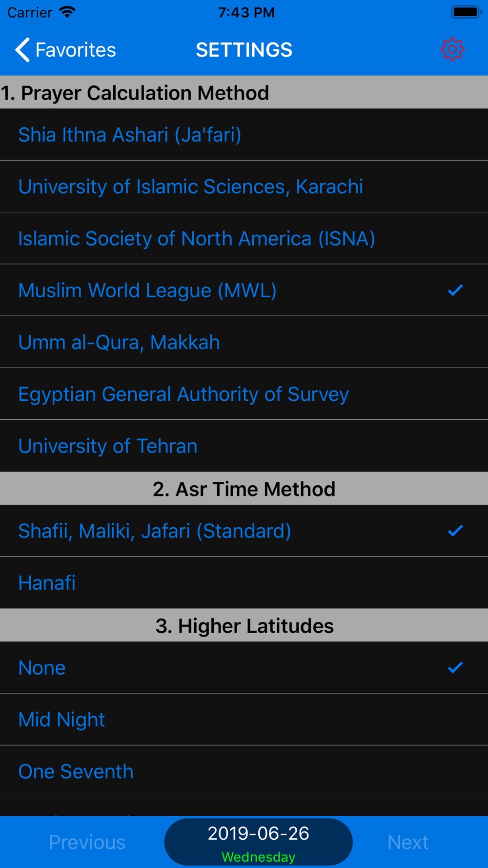The height and width of the screenshot is (868, 488).
Task: Open the 2019-06-26 Wednesday date selector
Action: coord(258,842)
